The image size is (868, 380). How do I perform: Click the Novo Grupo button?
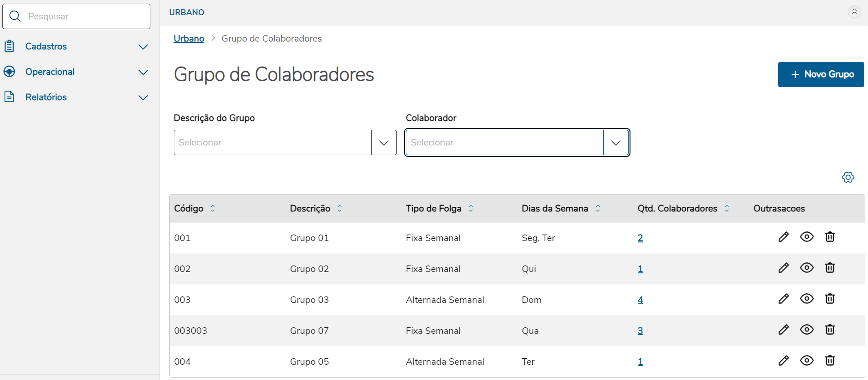click(820, 74)
